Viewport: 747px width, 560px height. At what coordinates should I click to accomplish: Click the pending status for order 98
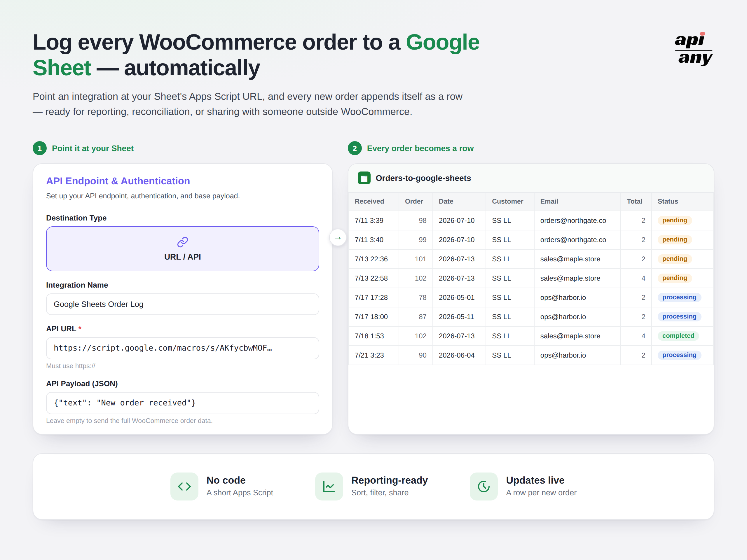(674, 220)
